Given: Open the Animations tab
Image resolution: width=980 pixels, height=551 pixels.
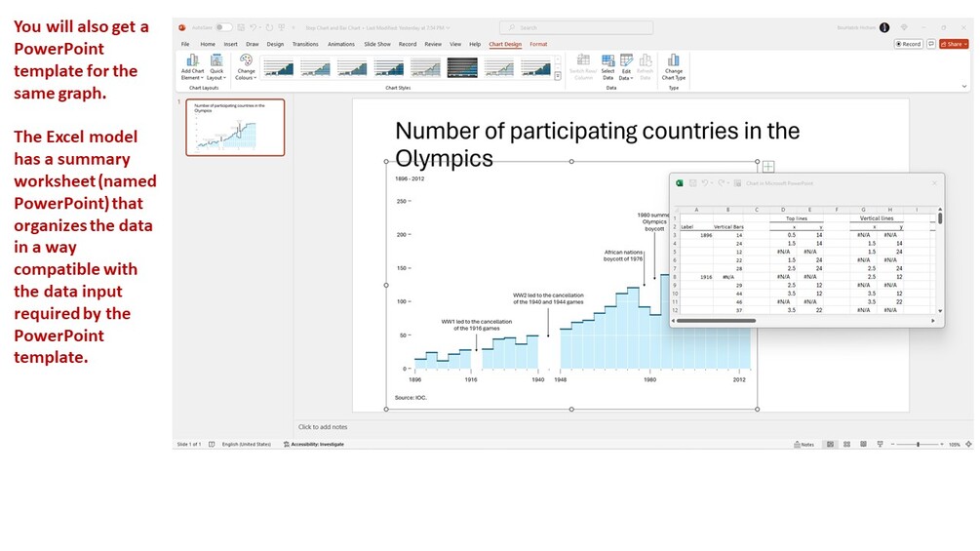Looking at the screenshot, I should coord(341,44).
